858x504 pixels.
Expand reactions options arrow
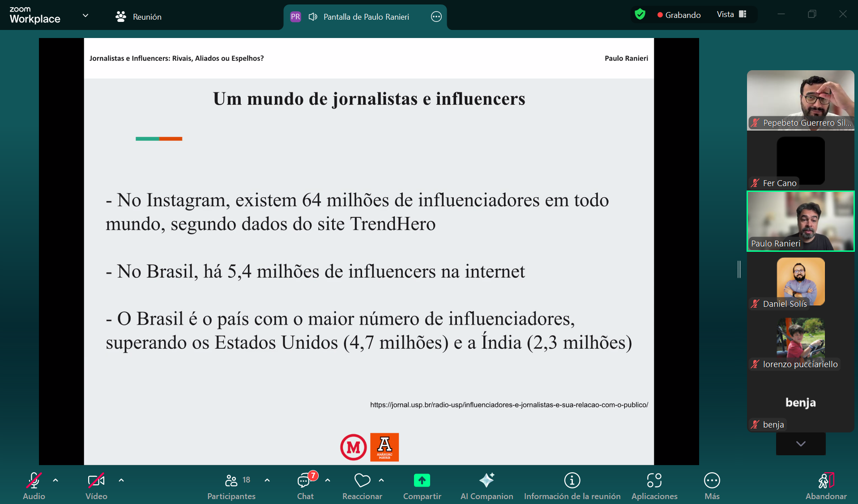tap(381, 480)
